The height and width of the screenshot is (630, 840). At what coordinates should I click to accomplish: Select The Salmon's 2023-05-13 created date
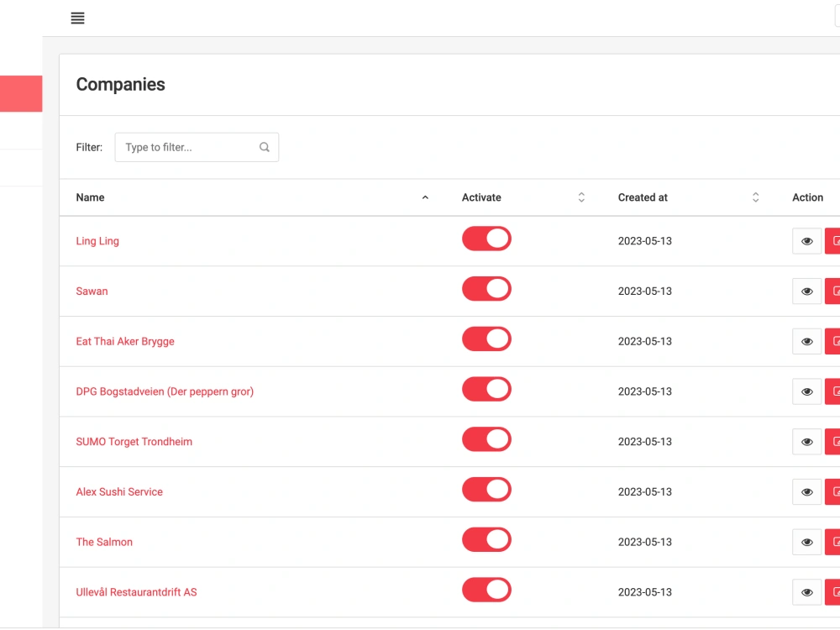tap(644, 542)
